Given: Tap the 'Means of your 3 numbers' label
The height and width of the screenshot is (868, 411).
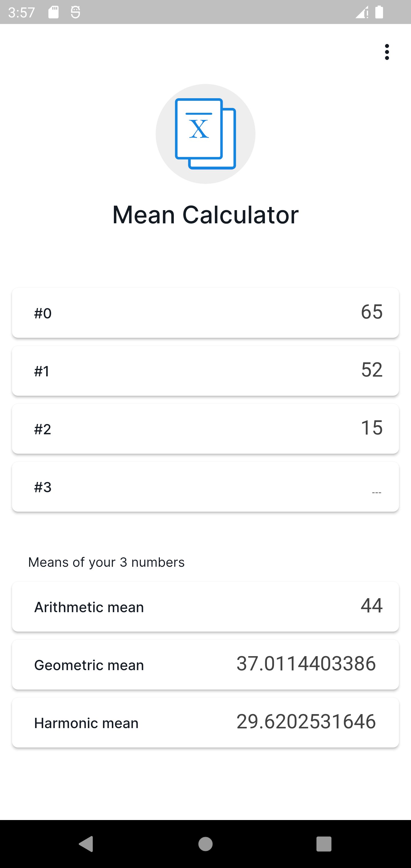Looking at the screenshot, I should pyautogui.click(x=106, y=562).
